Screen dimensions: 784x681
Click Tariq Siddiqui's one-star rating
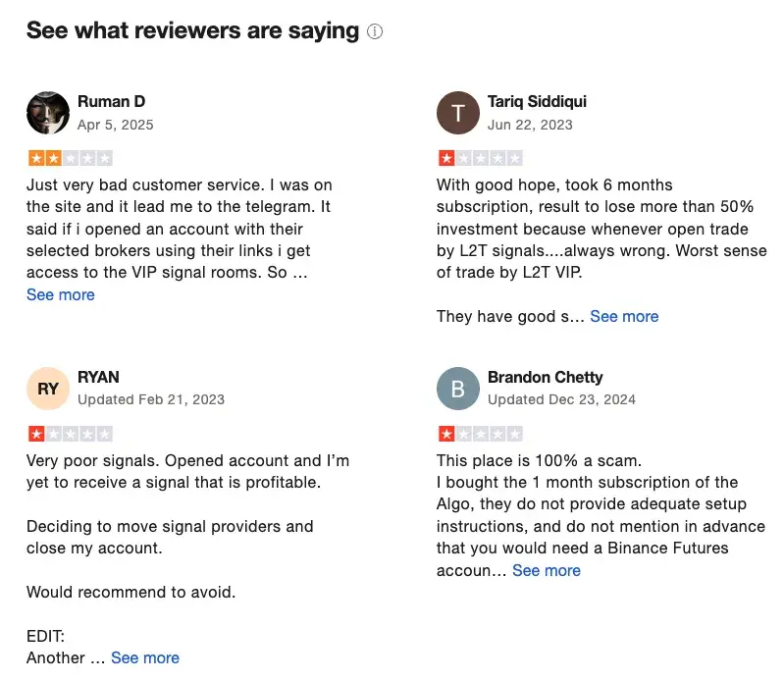click(481, 159)
